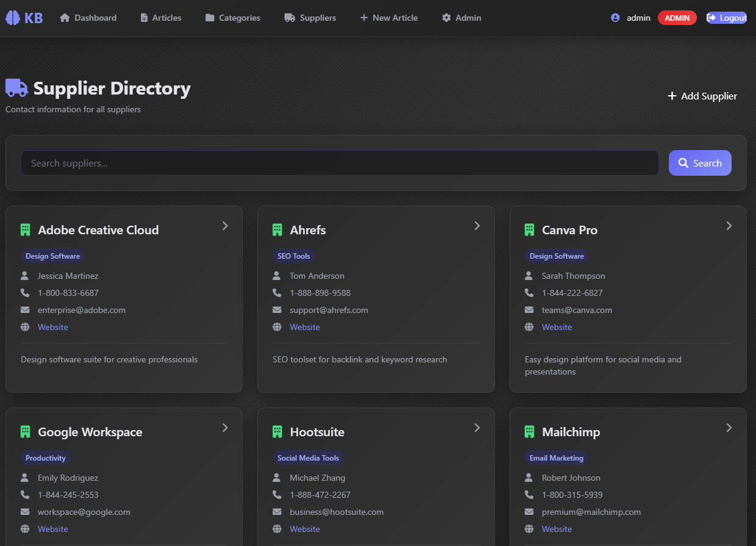Click the envelope icon beside business@hootsuite.com

[x=277, y=512]
